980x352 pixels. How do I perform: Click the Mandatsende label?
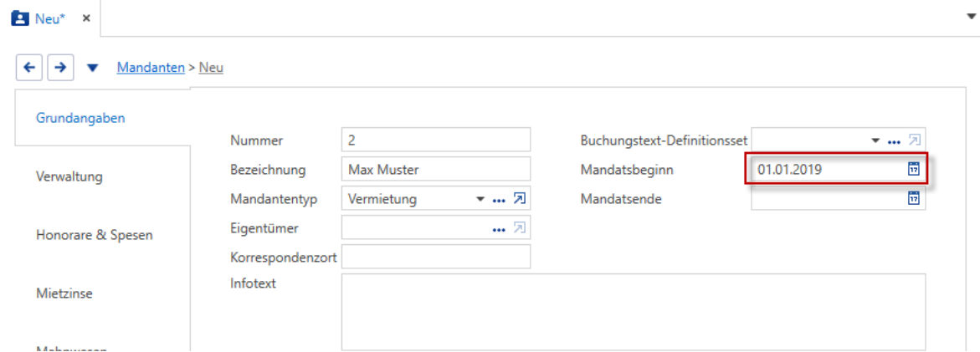[621, 199]
